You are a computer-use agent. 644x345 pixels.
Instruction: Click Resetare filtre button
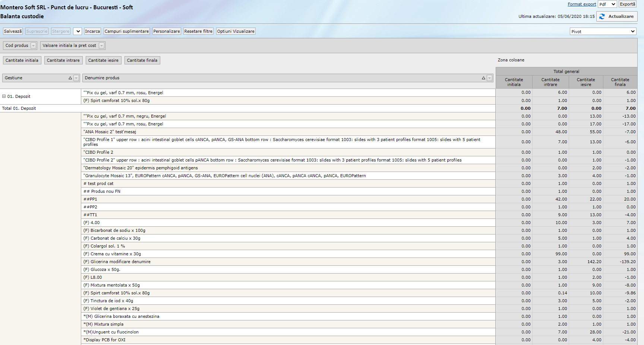[x=198, y=31]
